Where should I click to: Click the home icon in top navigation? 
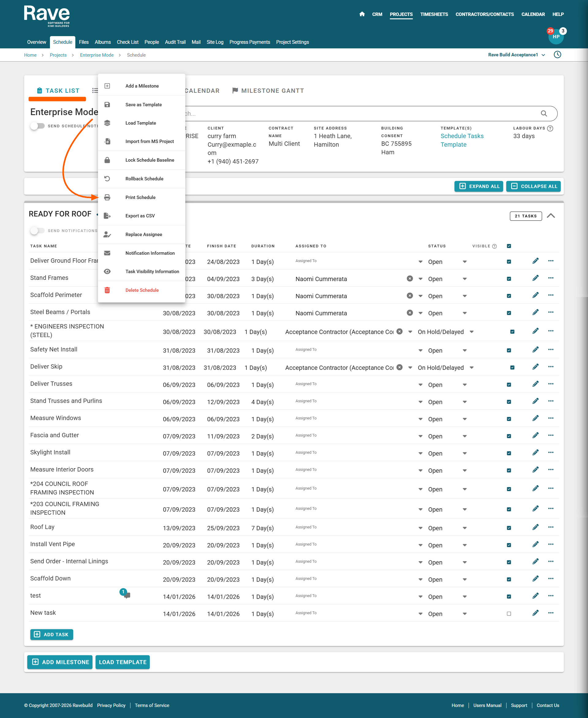(x=362, y=14)
